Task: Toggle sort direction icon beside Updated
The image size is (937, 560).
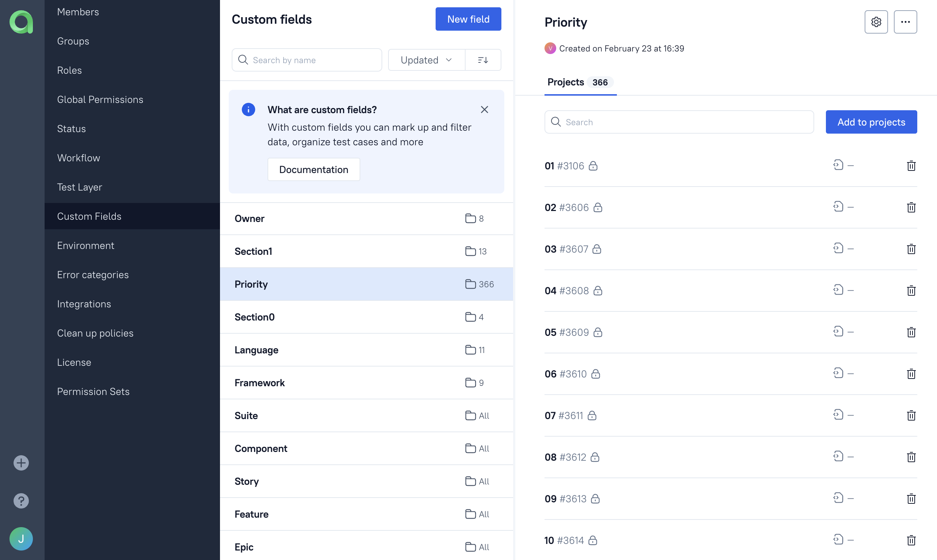Action: (483, 60)
